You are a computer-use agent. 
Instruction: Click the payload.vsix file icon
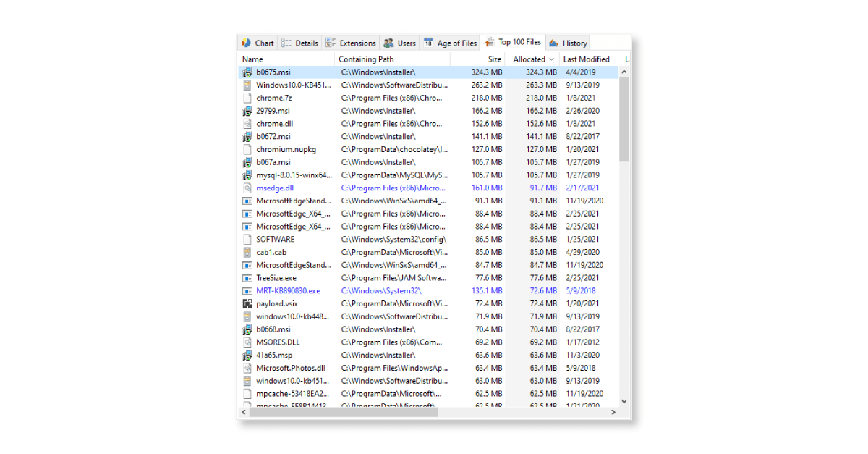click(247, 304)
